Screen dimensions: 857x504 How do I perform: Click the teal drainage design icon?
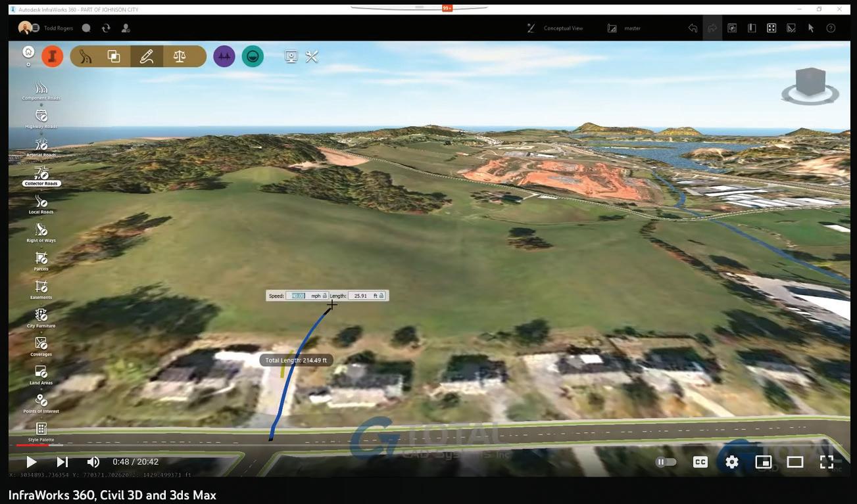(x=253, y=57)
